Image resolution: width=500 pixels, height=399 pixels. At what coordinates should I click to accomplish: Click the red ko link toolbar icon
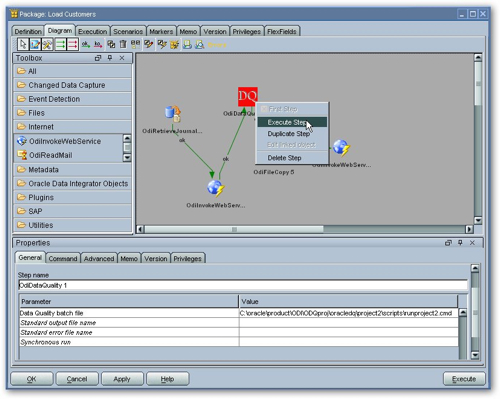click(x=98, y=44)
